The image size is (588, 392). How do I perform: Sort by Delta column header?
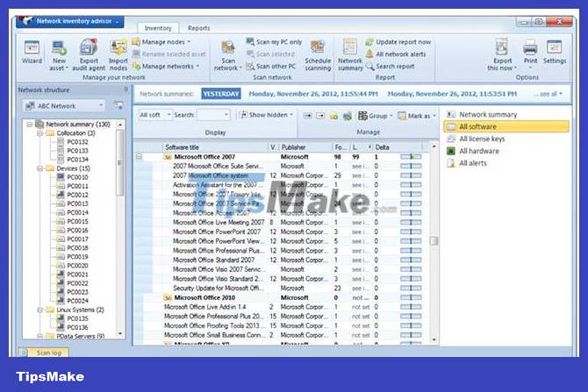point(398,147)
